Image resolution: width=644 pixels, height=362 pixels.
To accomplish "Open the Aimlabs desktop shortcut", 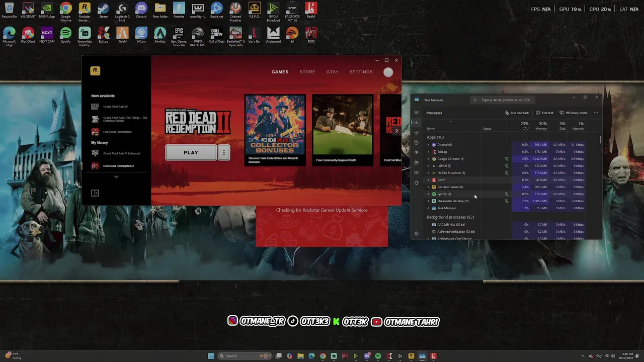I will (x=160, y=35).
